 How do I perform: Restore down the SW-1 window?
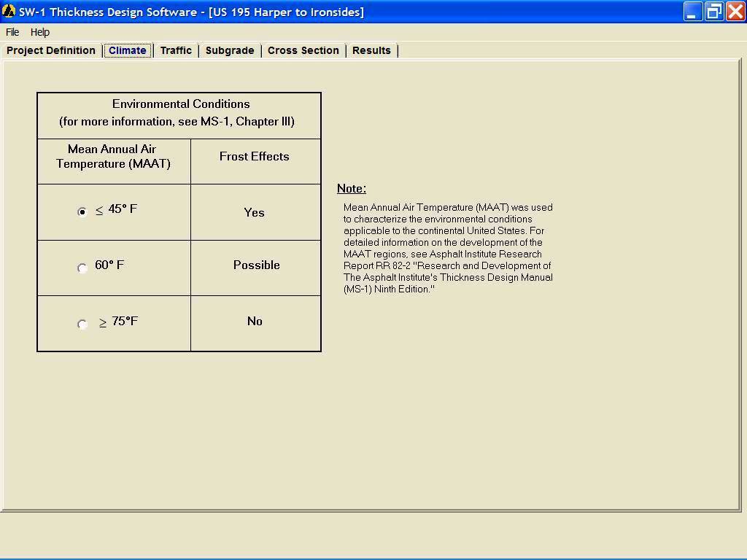[x=714, y=12]
